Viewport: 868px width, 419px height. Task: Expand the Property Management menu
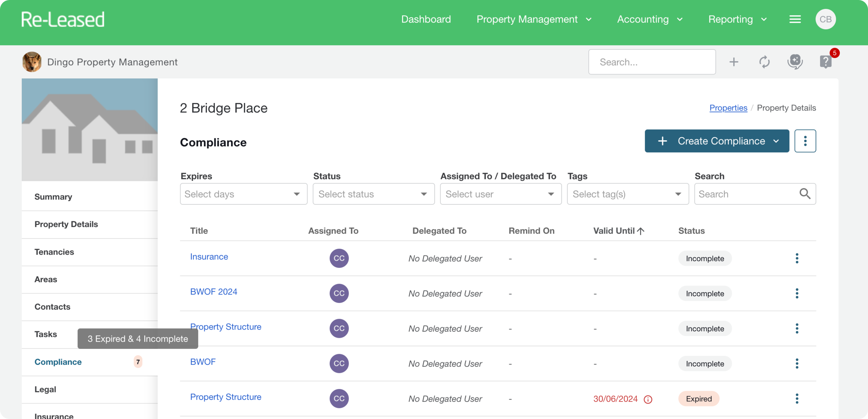coord(534,19)
